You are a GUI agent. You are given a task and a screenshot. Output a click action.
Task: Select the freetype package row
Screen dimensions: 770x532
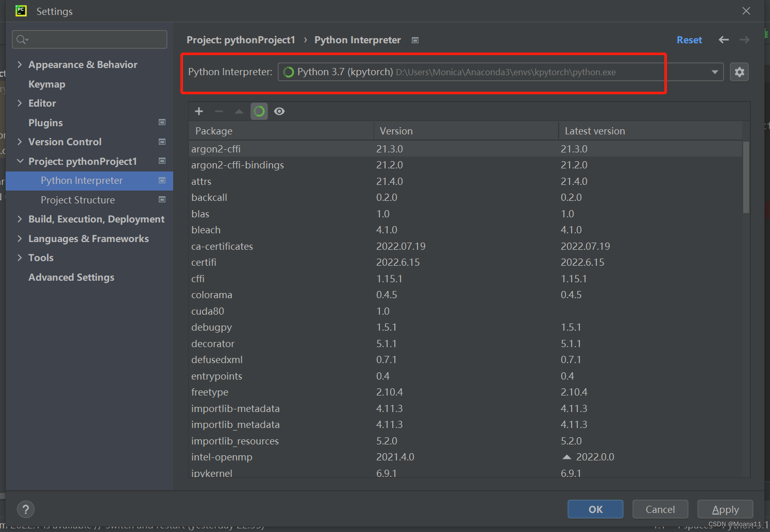tap(466, 392)
